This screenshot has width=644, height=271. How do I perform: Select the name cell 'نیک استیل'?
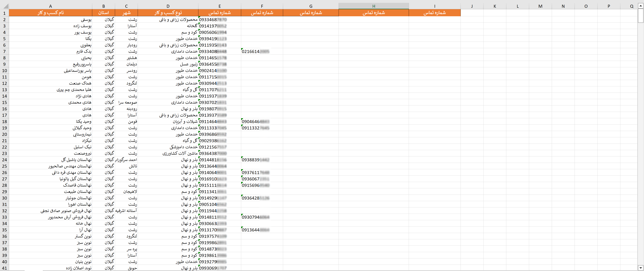pyautogui.click(x=50, y=147)
